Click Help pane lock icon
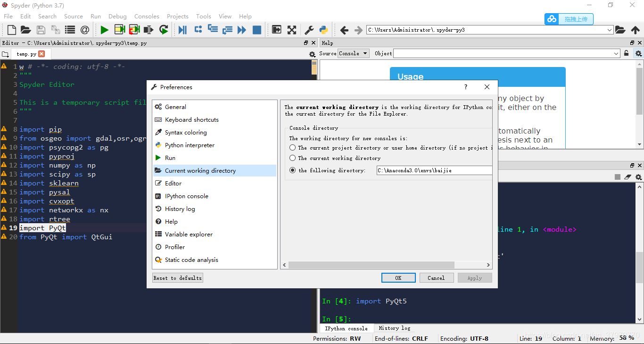The height and width of the screenshot is (344, 644). click(x=626, y=53)
